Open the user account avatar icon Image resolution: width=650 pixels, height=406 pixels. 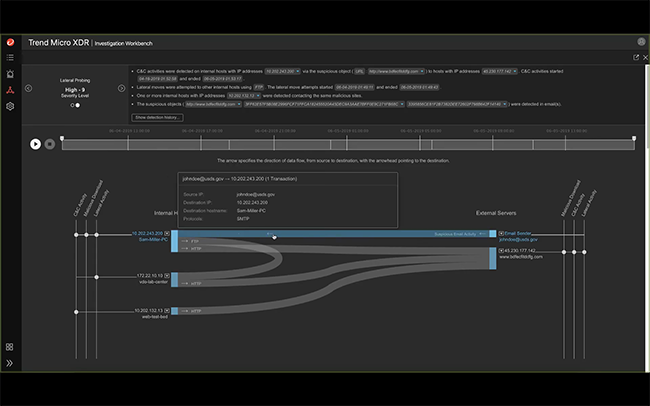tap(641, 41)
